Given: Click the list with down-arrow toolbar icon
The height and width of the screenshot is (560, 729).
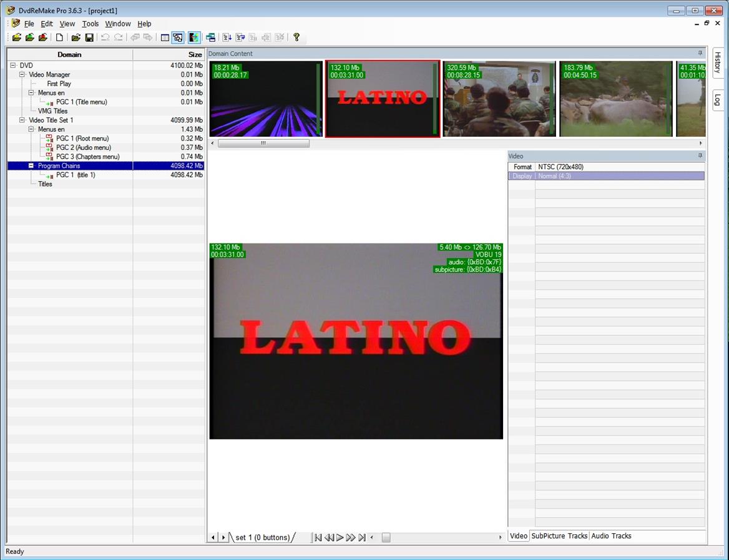Looking at the screenshot, I should pyautogui.click(x=227, y=37).
